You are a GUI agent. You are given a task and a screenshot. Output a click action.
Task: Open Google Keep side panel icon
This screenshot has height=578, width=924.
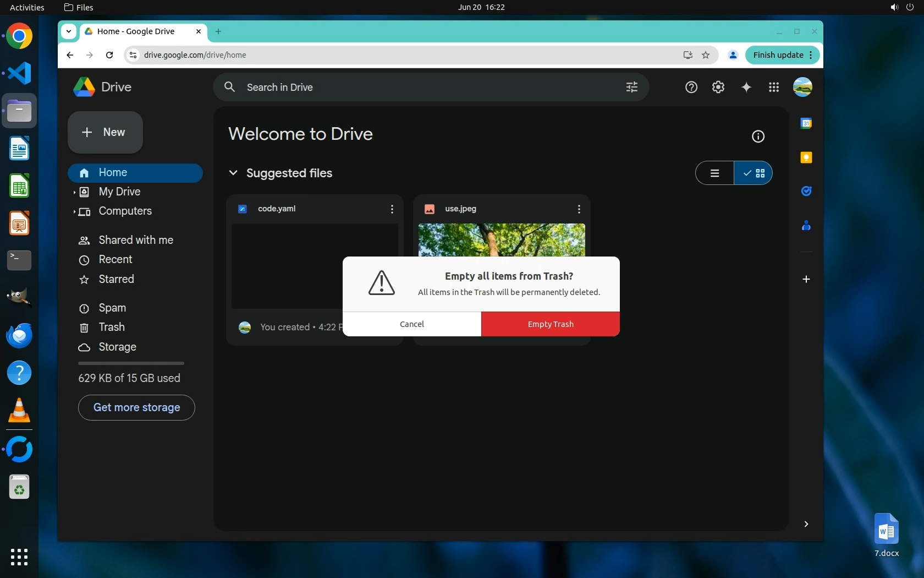pyautogui.click(x=806, y=157)
